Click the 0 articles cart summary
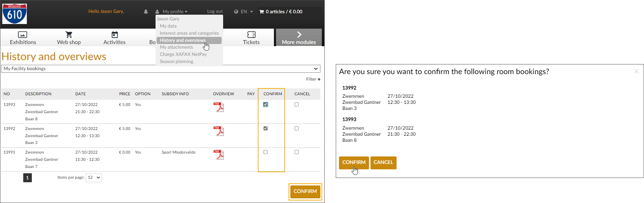This screenshot has height=203, width=644. point(284,12)
